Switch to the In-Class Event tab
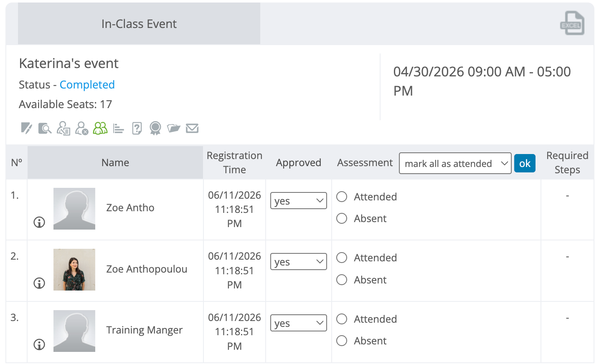Image resolution: width=599 pixels, height=364 pixels. [139, 24]
